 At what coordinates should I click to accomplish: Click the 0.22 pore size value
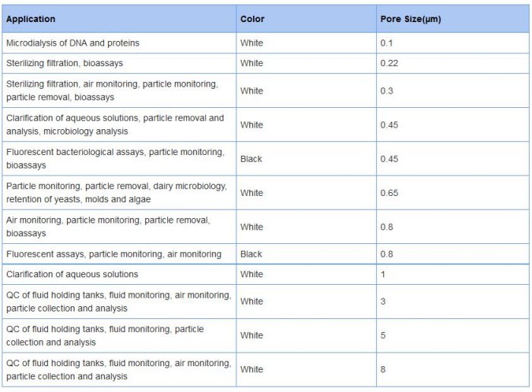pos(389,63)
